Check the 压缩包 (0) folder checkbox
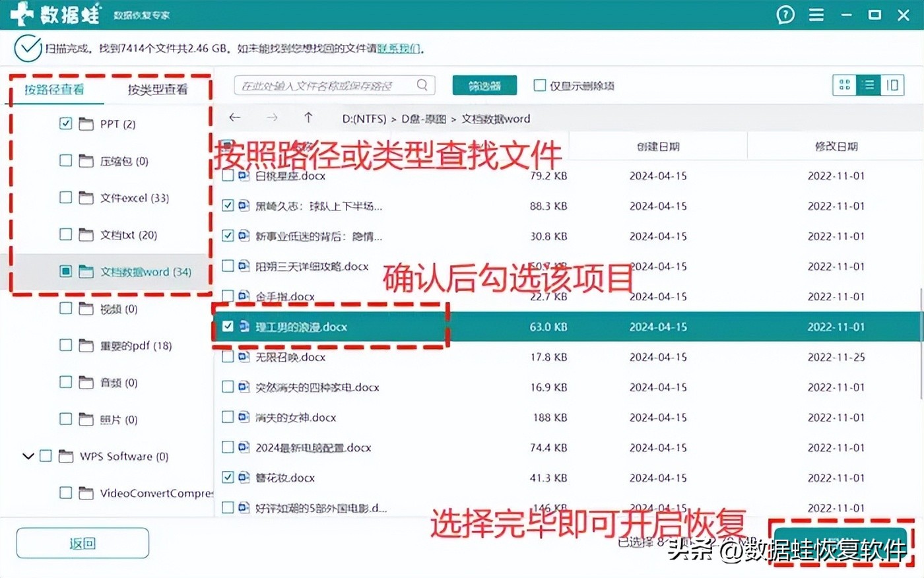The width and height of the screenshot is (924, 578). point(65,160)
